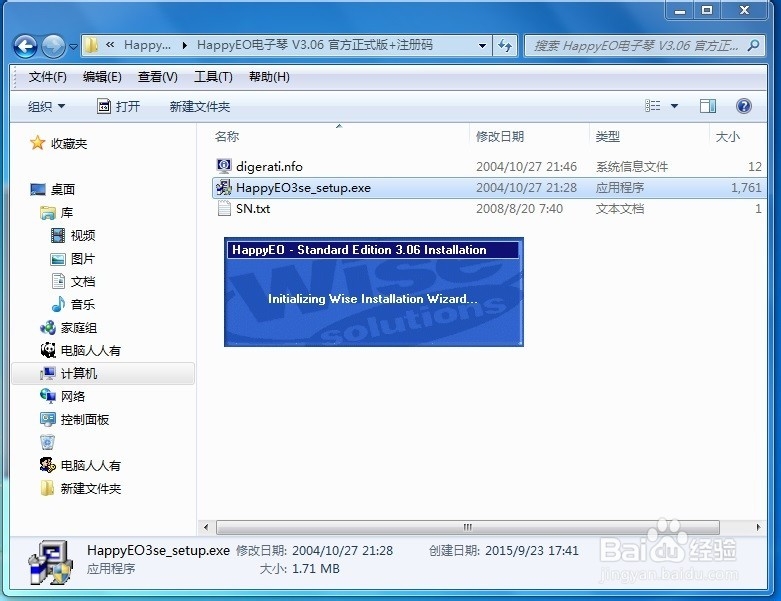Go back with the Back arrow button
The height and width of the screenshot is (601, 781).
(25, 46)
